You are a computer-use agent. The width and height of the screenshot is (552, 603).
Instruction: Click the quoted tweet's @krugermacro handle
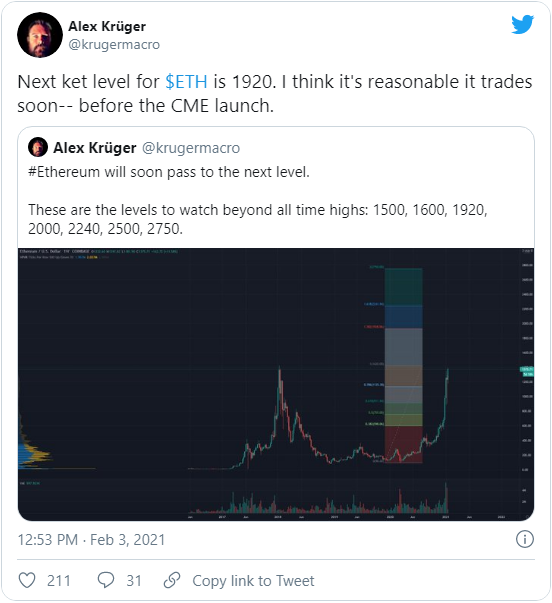(191, 148)
